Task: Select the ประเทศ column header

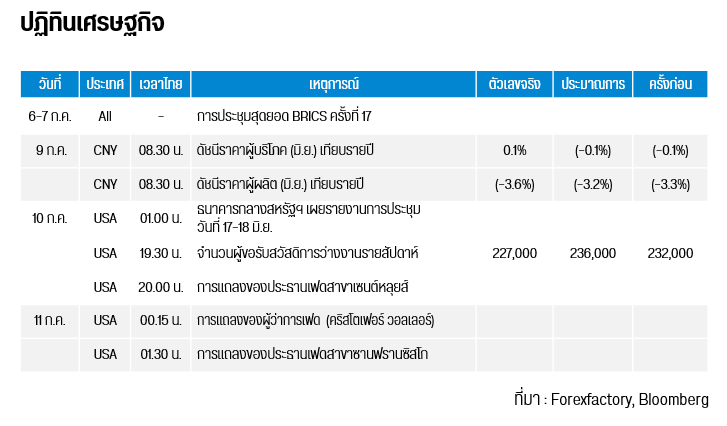Action: (105, 84)
